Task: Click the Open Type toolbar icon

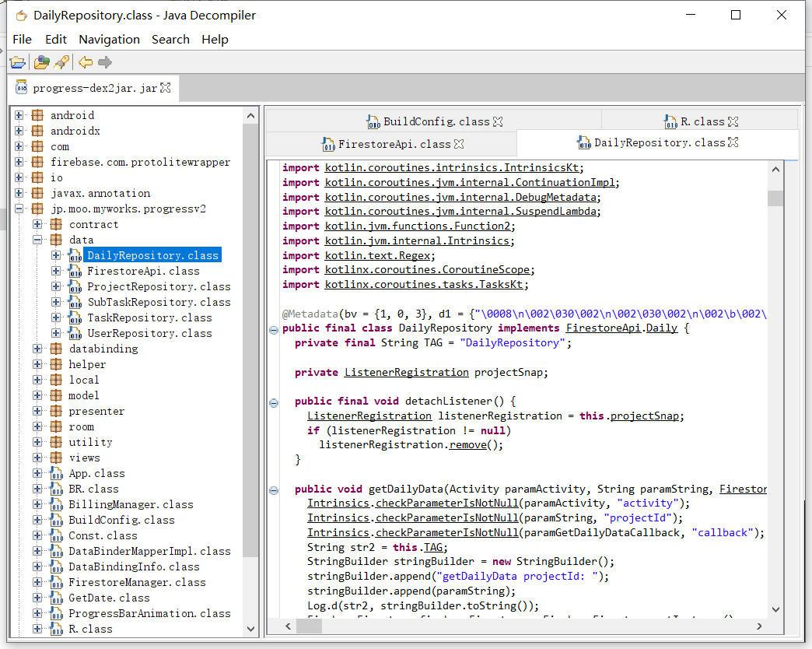Action: pyautogui.click(x=41, y=63)
